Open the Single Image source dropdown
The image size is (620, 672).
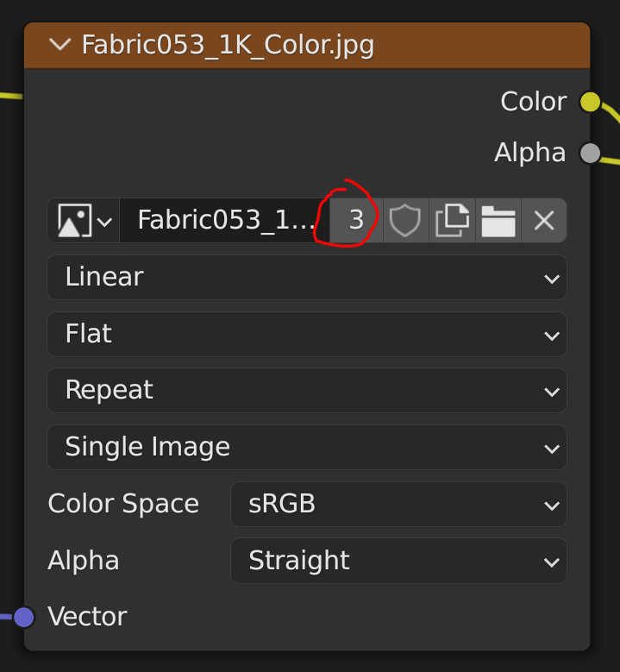pos(306,447)
